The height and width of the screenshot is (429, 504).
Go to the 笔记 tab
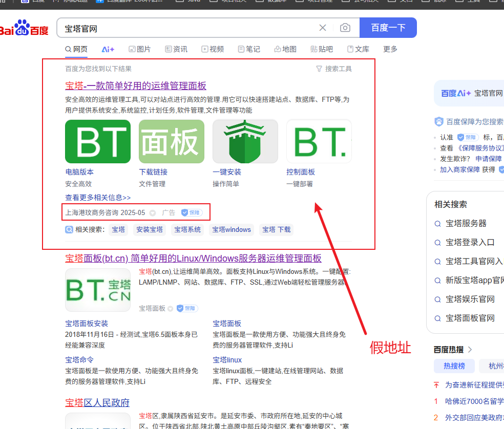249,49
